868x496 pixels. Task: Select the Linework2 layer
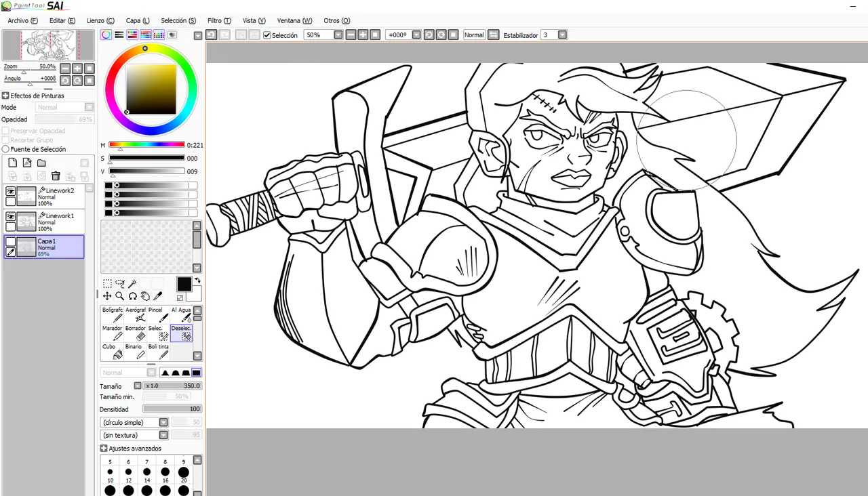point(44,197)
